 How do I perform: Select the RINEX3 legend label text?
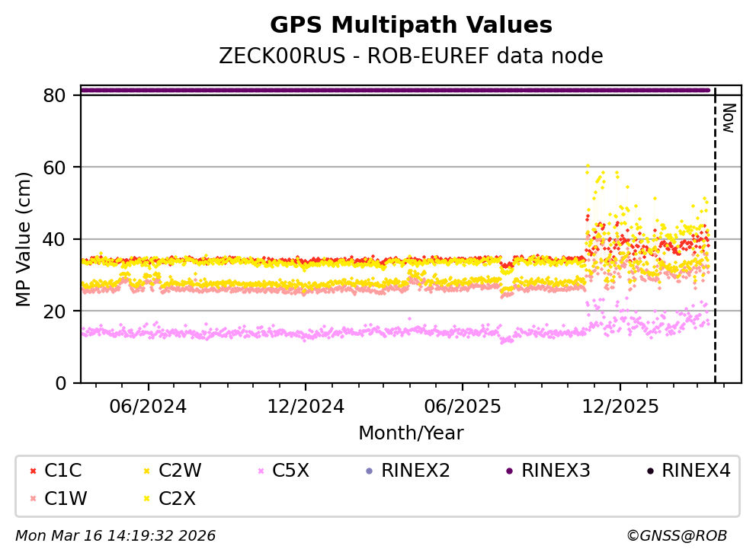(x=556, y=471)
